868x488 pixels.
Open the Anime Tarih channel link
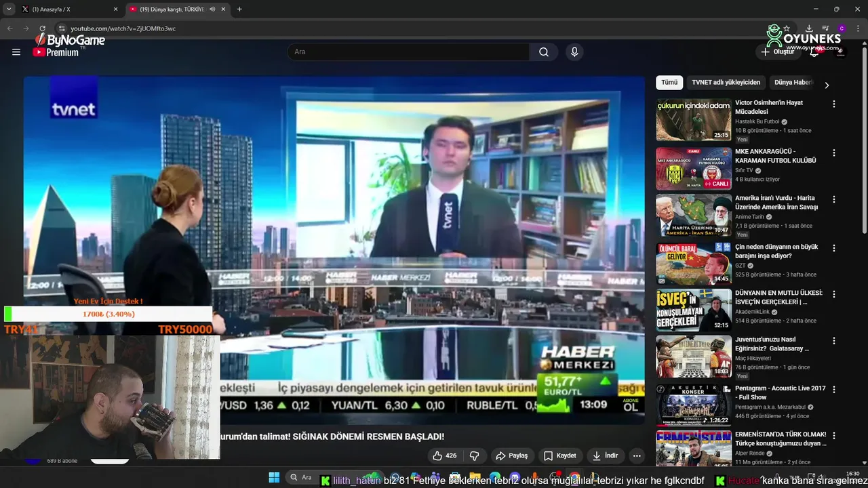coord(750,217)
